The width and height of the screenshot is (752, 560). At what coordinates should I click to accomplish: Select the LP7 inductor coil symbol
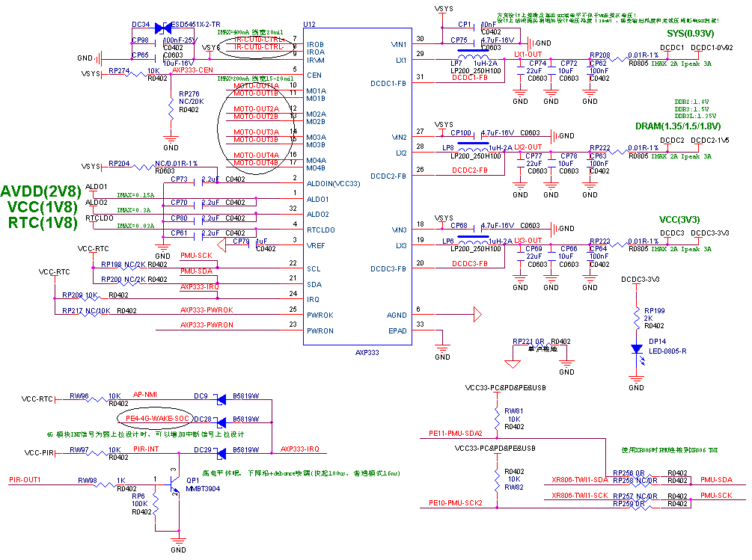(x=471, y=58)
